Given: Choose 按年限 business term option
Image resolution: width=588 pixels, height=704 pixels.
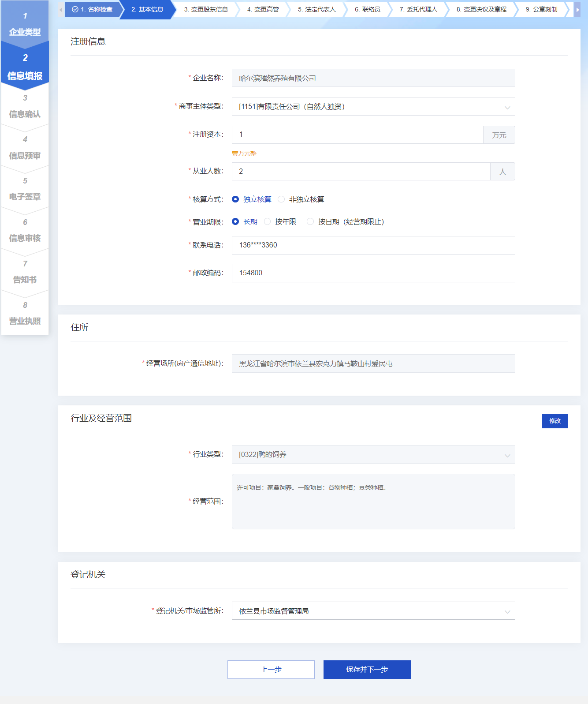Looking at the screenshot, I should 268,222.
